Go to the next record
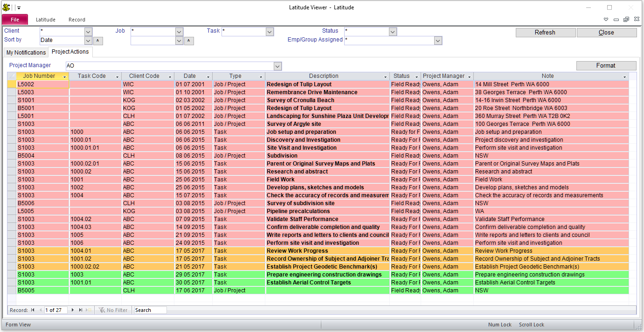644x332 pixels. point(73,310)
